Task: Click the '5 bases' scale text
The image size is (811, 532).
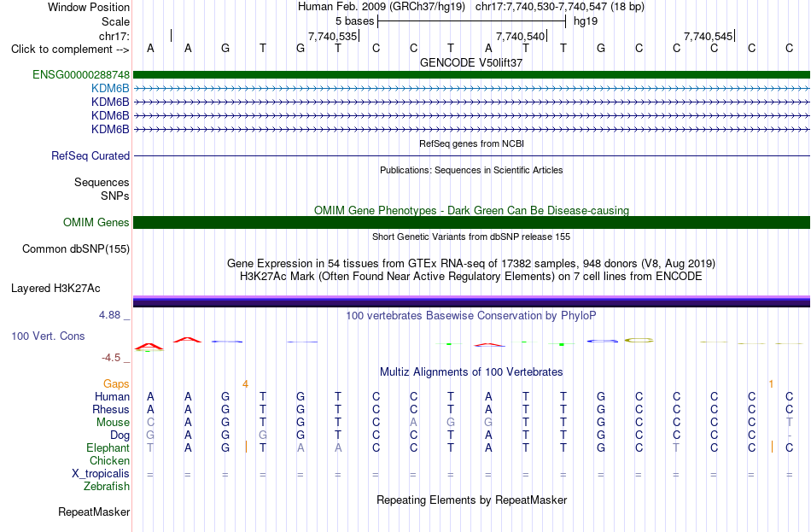Action: click(354, 21)
